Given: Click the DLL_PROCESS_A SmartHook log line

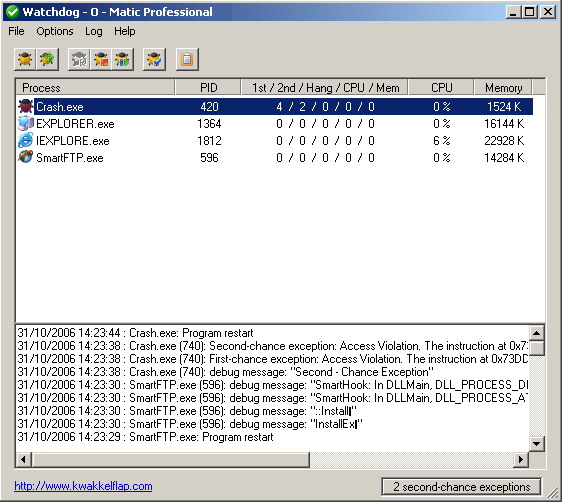Looking at the screenshot, I should click(x=272, y=398).
